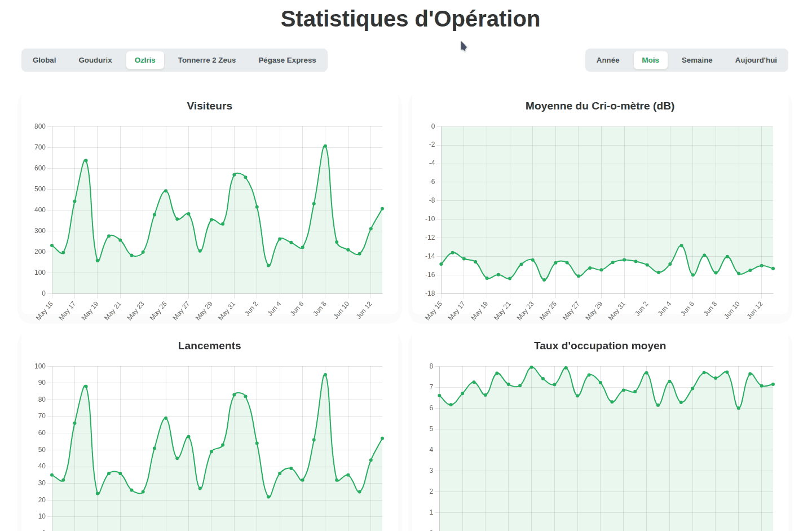Open the Tonnerre 2 Zeus tab
The height and width of the screenshot is (531, 812).
pos(207,60)
